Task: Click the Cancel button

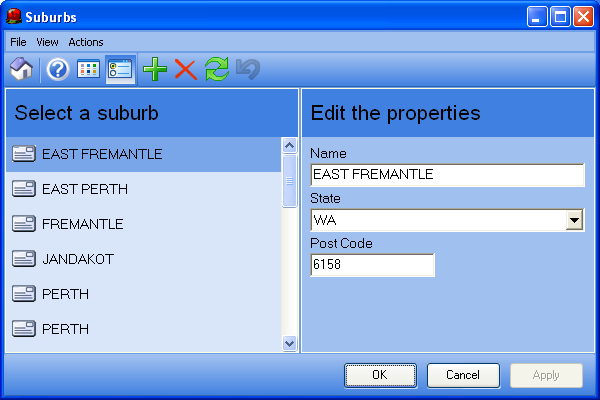Action: click(x=463, y=375)
